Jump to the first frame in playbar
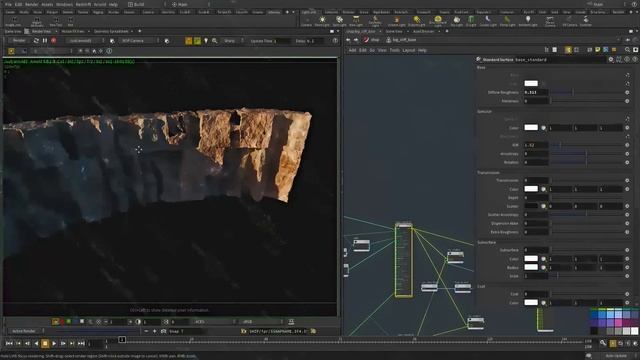 pyautogui.click(x=9, y=344)
